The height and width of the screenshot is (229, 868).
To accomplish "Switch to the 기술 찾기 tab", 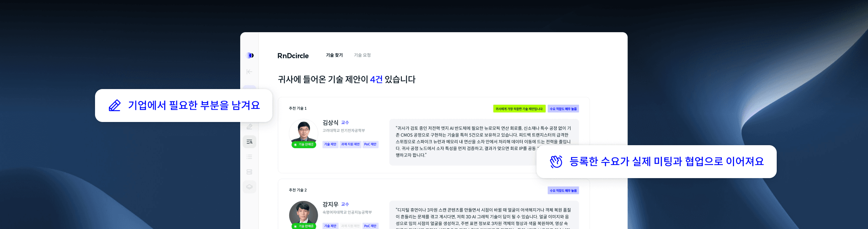I will coord(334,55).
